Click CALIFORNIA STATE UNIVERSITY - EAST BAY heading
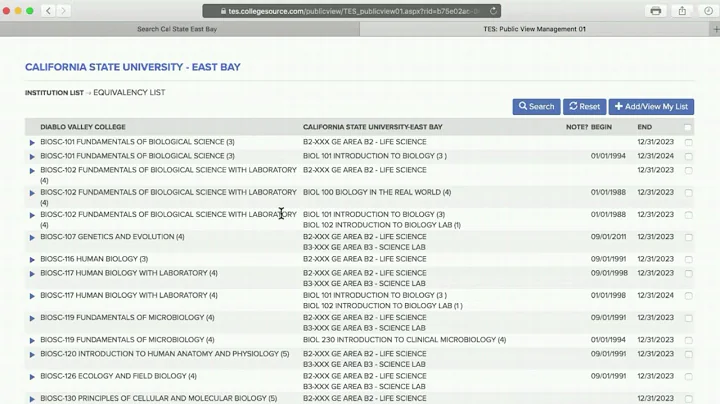The height and width of the screenshot is (404, 720). click(133, 67)
